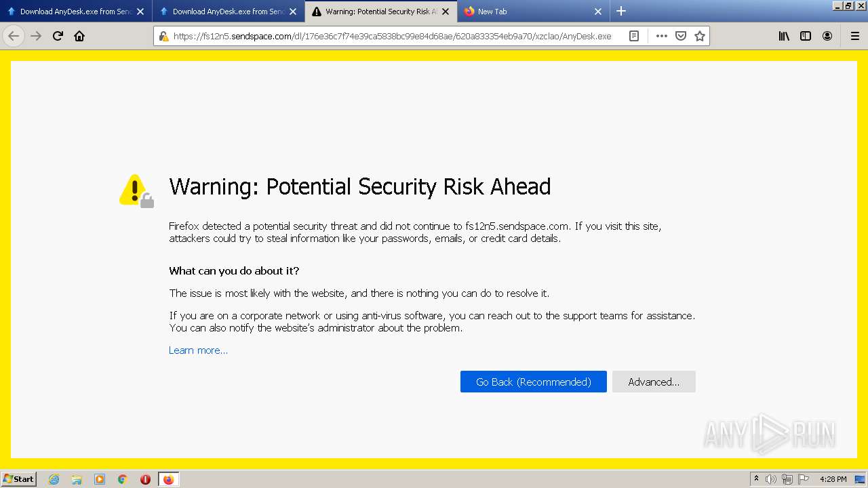868x488 pixels.
Task: Show site security info lock icon
Action: [163, 36]
